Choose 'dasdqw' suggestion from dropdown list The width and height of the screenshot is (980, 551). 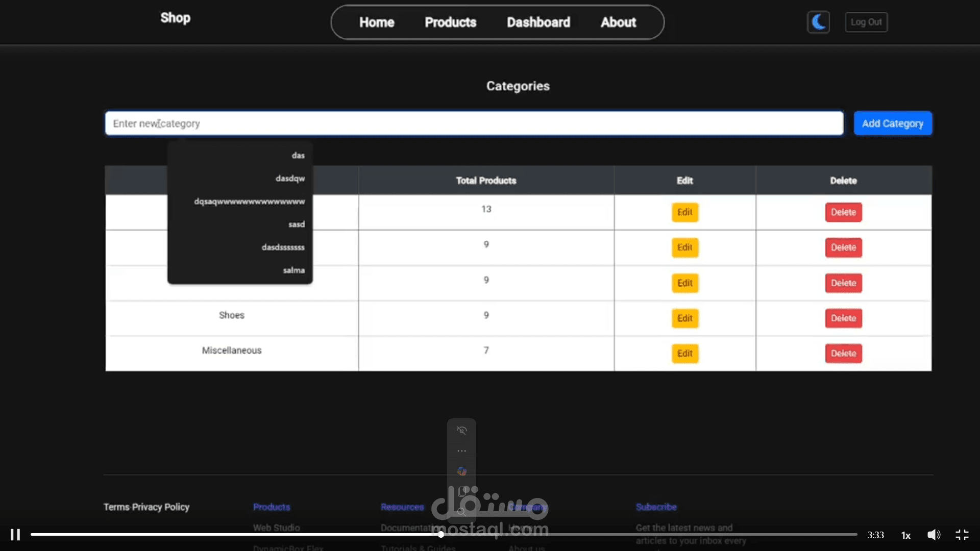point(290,179)
